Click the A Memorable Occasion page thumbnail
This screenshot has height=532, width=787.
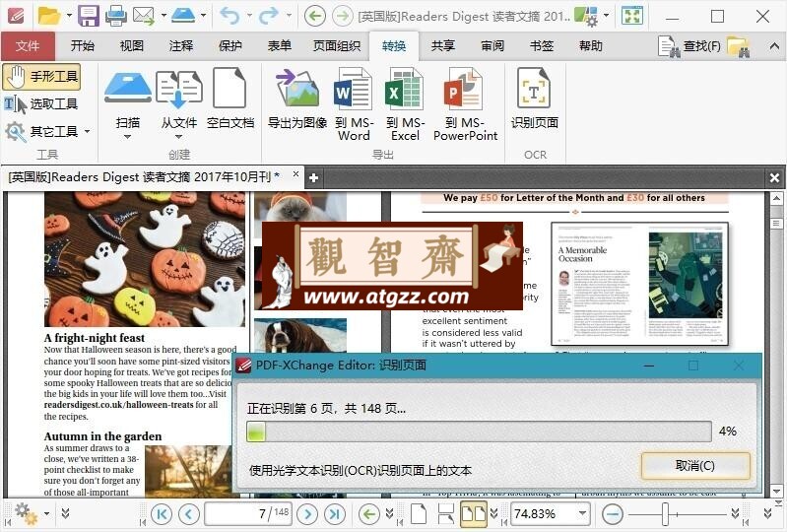[x=639, y=284]
